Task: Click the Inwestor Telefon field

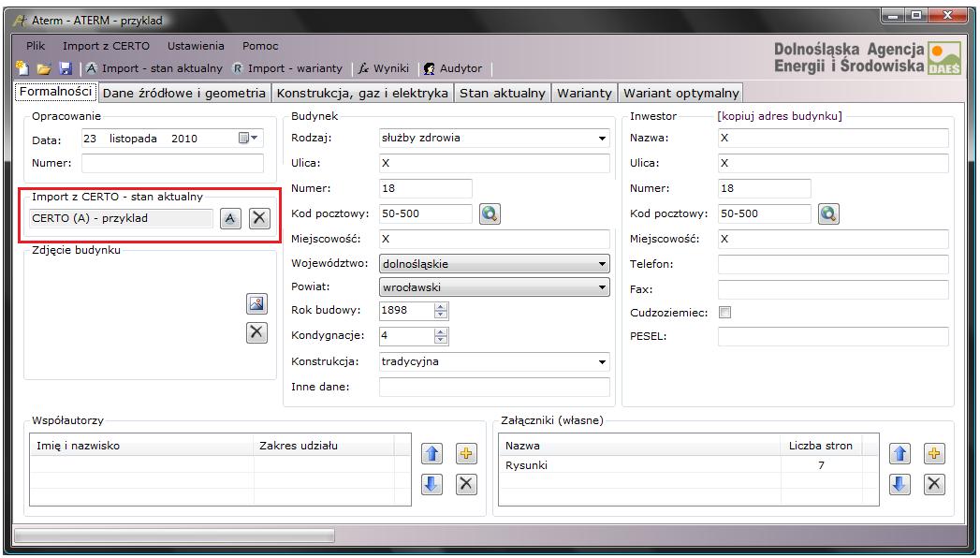Action: 833,264
